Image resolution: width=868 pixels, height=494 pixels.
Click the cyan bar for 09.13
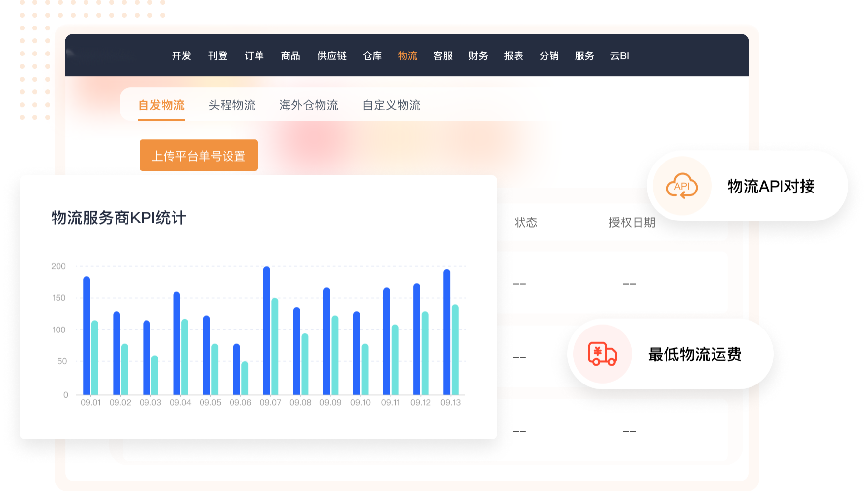tap(455, 350)
